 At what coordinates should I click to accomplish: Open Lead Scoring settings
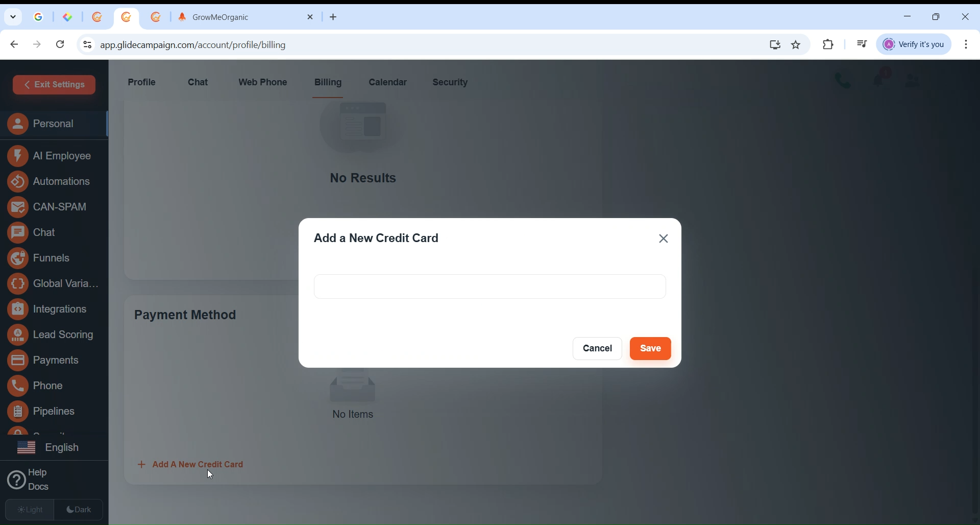point(52,336)
